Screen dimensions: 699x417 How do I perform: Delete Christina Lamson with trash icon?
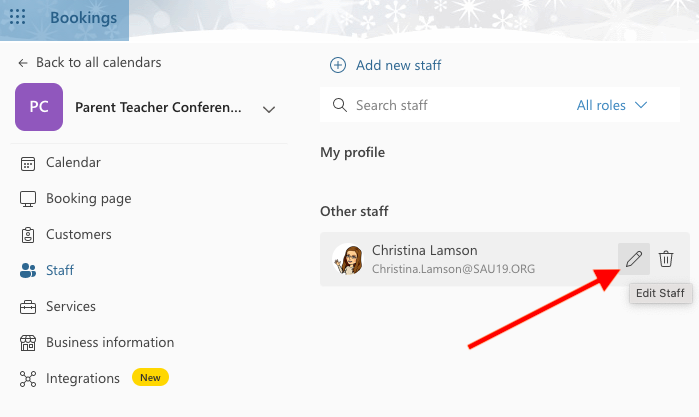coord(666,259)
